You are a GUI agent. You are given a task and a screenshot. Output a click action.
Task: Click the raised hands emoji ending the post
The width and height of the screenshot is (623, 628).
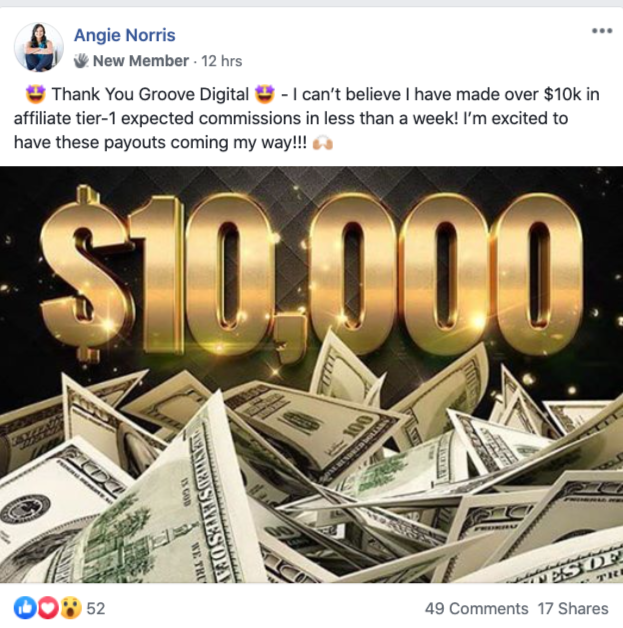(x=323, y=143)
